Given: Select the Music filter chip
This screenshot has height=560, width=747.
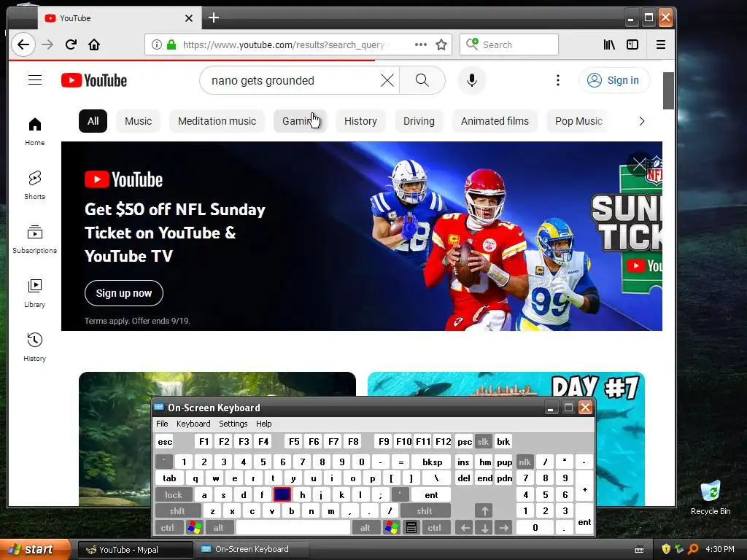Looking at the screenshot, I should [x=138, y=121].
